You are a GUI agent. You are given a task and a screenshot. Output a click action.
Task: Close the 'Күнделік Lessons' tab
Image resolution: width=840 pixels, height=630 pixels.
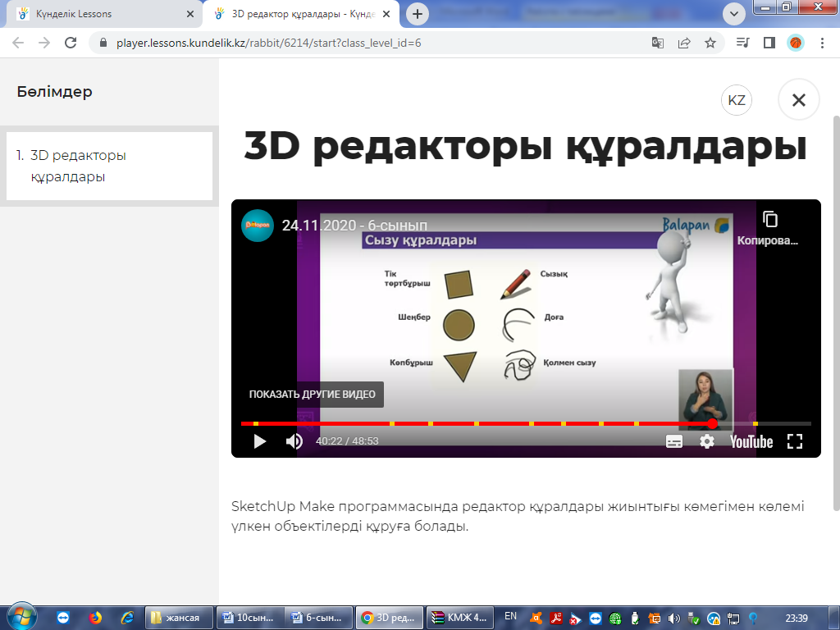190,14
